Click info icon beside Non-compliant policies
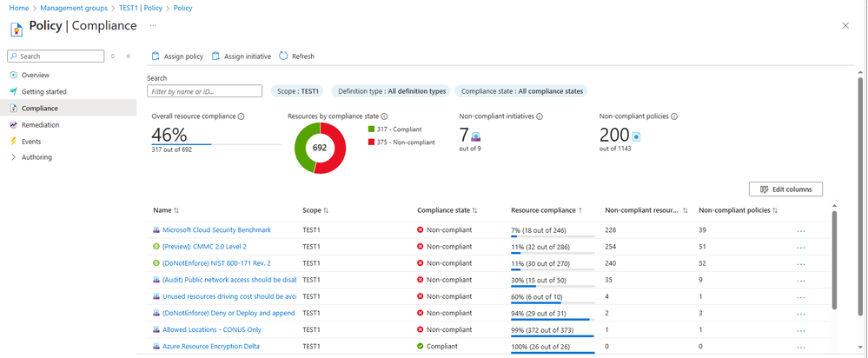The image size is (868, 358). pyautogui.click(x=675, y=116)
